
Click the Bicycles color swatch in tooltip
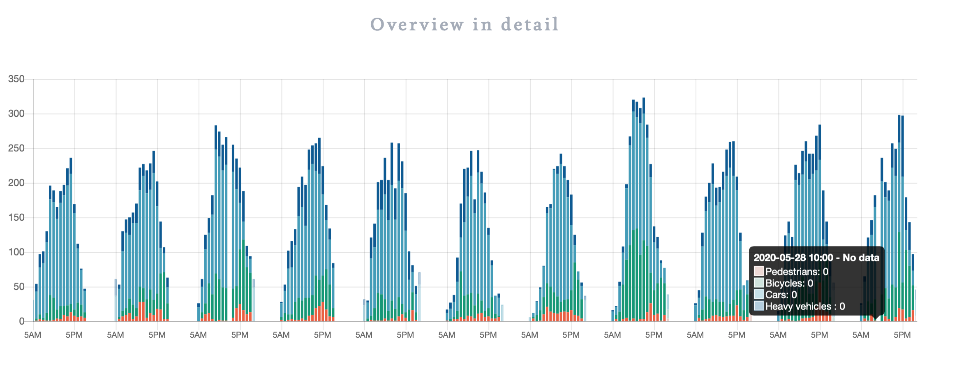point(758,283)
